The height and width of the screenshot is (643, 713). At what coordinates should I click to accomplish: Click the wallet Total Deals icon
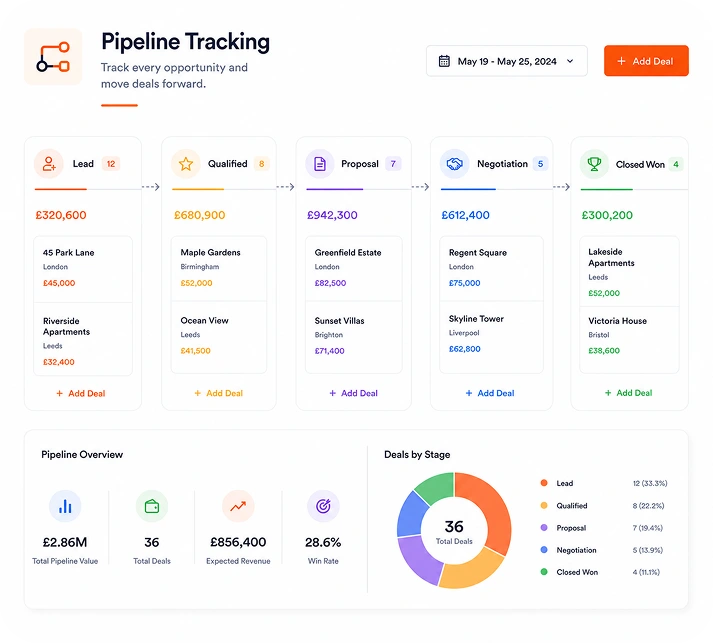coord(152,506)
